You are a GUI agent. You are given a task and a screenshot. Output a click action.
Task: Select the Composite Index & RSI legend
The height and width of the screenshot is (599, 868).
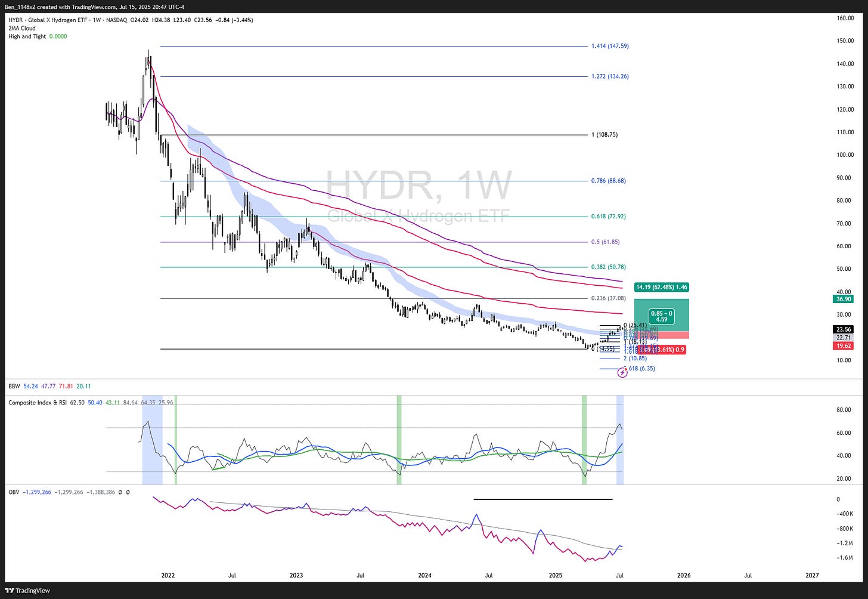pos(38,403)
